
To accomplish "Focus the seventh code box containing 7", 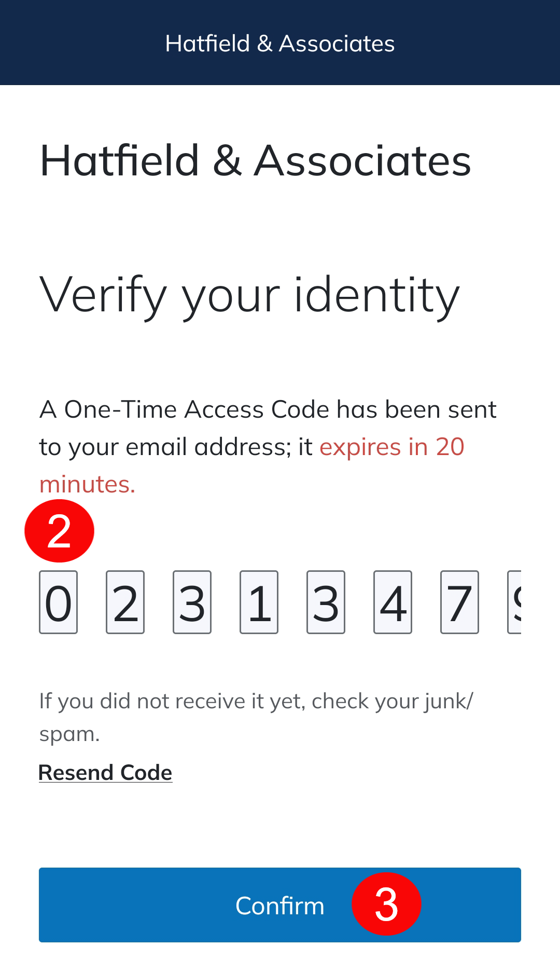I will 460,602.
